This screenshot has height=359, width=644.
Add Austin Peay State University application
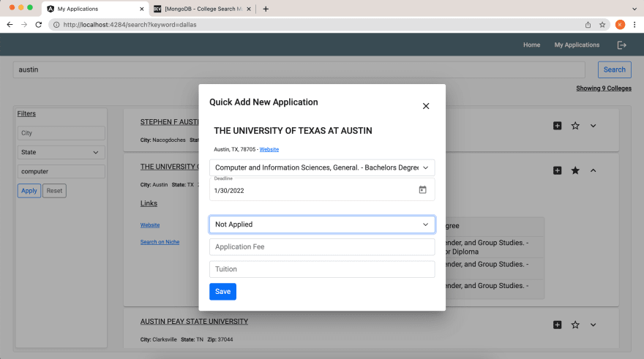(557, 325)
